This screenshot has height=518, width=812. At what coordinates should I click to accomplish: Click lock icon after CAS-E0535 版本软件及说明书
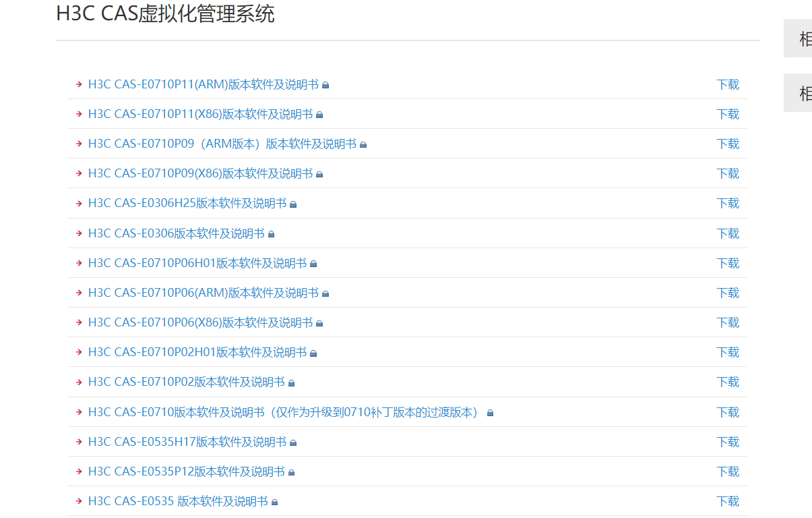[x=275, y=502]
